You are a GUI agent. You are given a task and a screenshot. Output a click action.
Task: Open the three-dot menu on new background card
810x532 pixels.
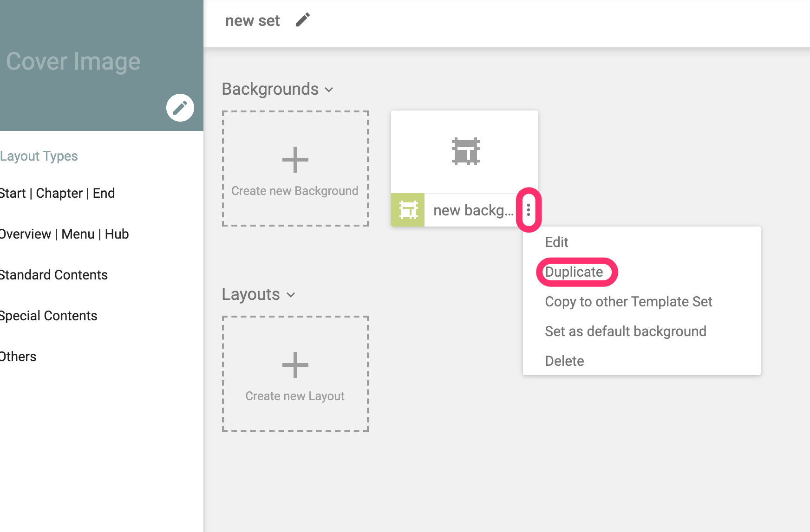pos(529,210)
